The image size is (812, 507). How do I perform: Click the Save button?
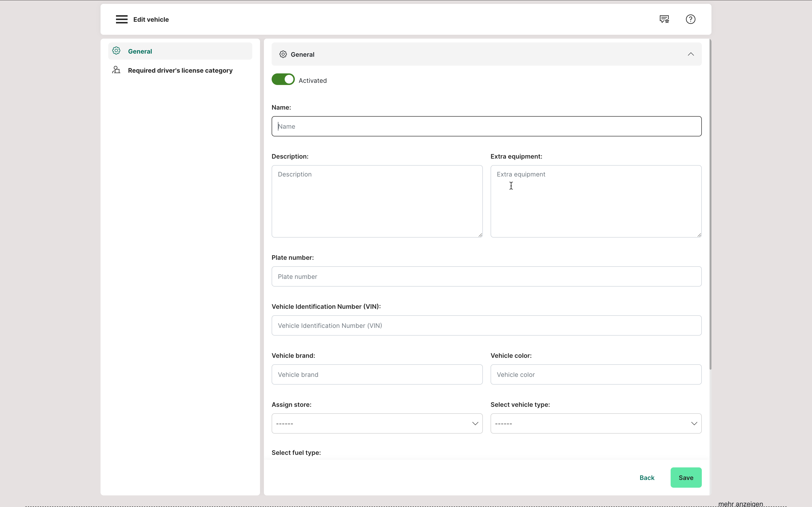pyautogui.click(x=686, y=478)
